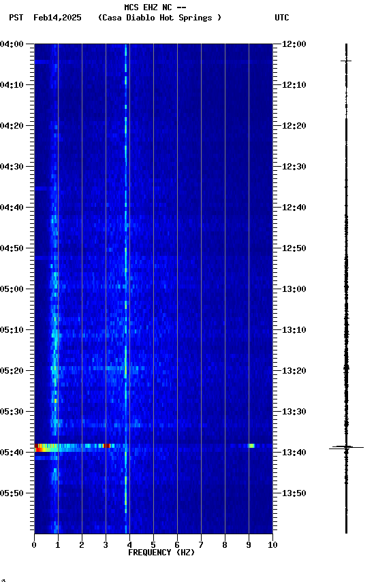Click the frequency axis tick '0'
The image size is (376, 588).
(34, 545)
